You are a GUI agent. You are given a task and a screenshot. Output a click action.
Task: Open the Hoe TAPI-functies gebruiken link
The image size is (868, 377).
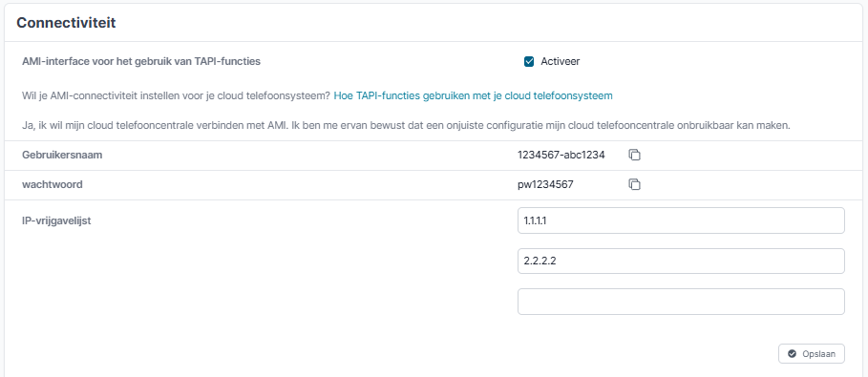473,95
